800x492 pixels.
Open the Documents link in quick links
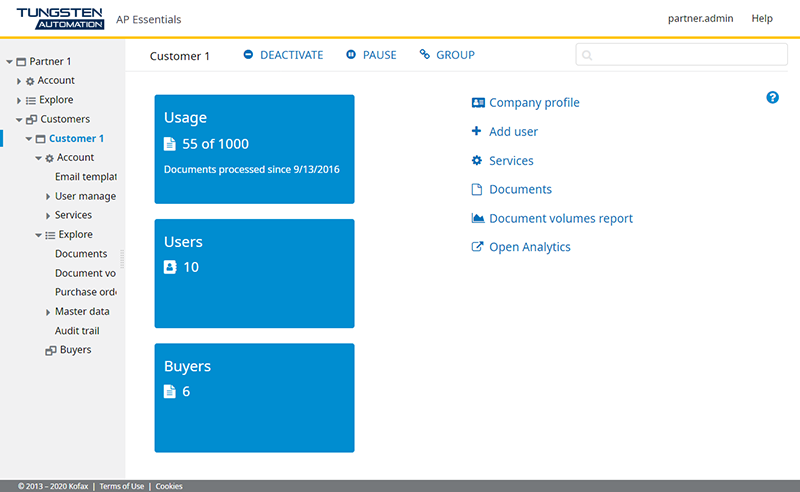(x=520, y=190)
